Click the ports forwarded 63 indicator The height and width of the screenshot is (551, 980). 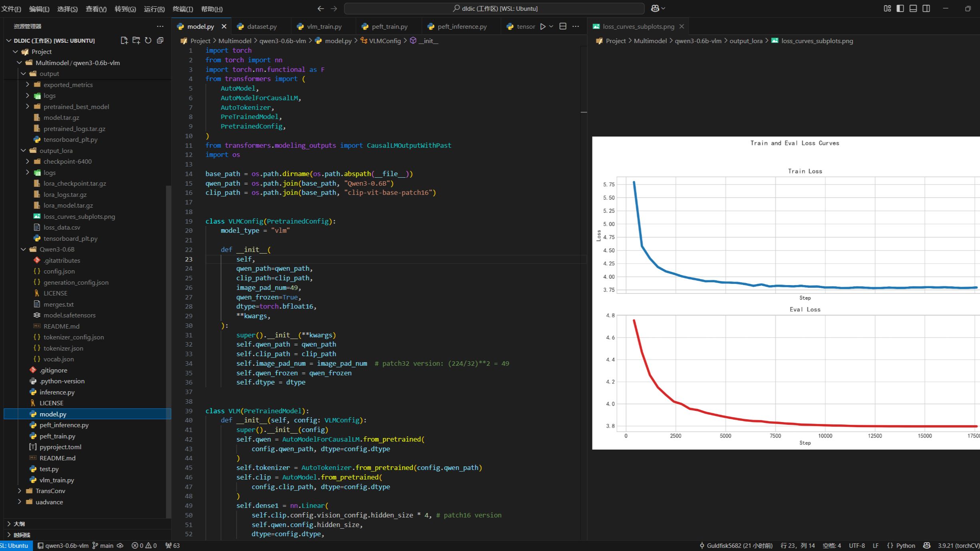click(173, 546)
